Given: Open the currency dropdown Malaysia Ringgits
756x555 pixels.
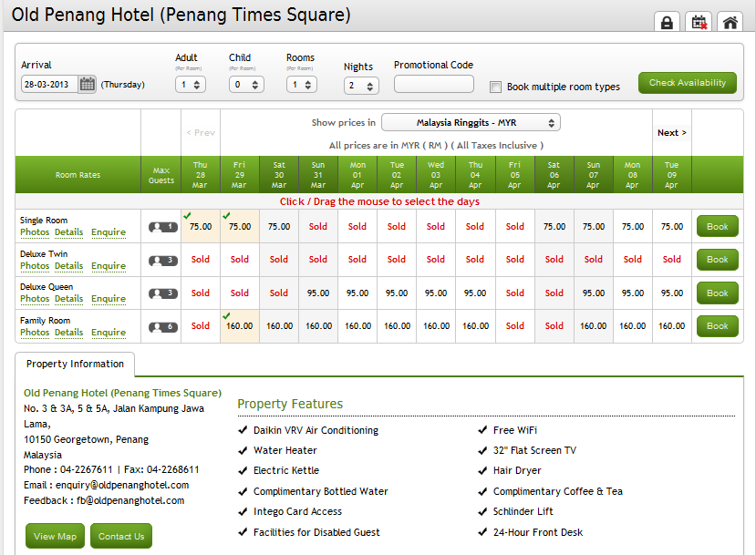Looking at the screenshot, I should coord(471,123).
